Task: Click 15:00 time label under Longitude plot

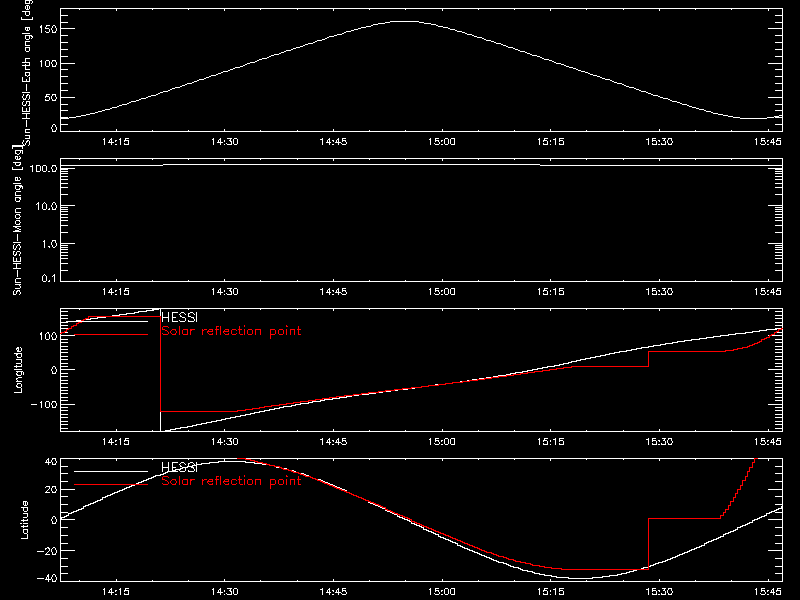Action: click(x=442, y=442)
